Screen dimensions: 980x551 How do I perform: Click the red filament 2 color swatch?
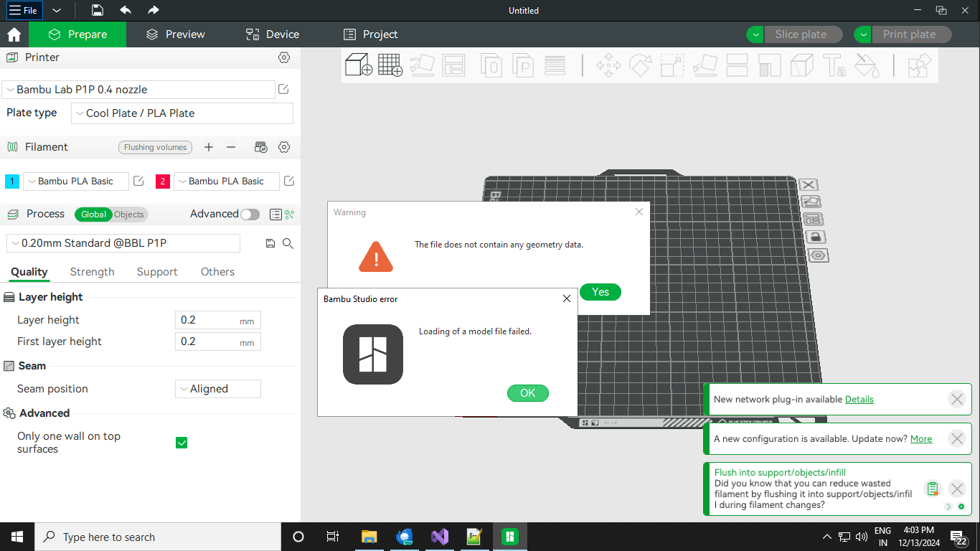click(163, 182)
